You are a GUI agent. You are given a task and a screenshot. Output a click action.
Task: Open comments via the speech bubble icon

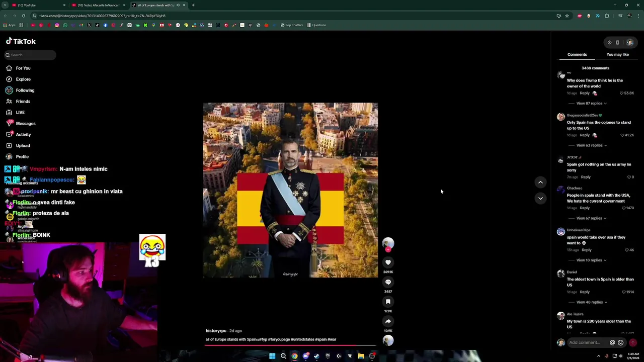pyautogui.click(x=388, y=282)
